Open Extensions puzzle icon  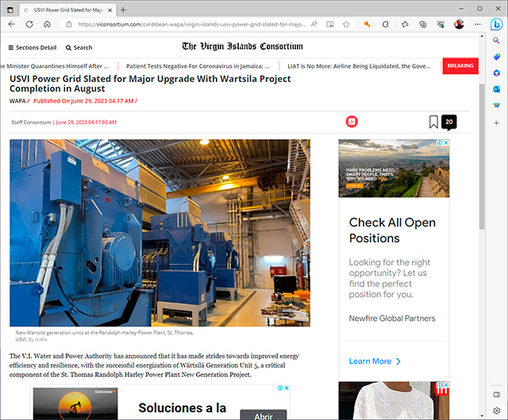(x=386, y=25)
